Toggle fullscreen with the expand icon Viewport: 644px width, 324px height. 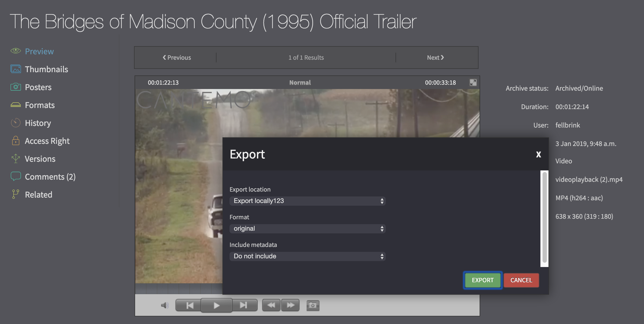coord(473,82)
